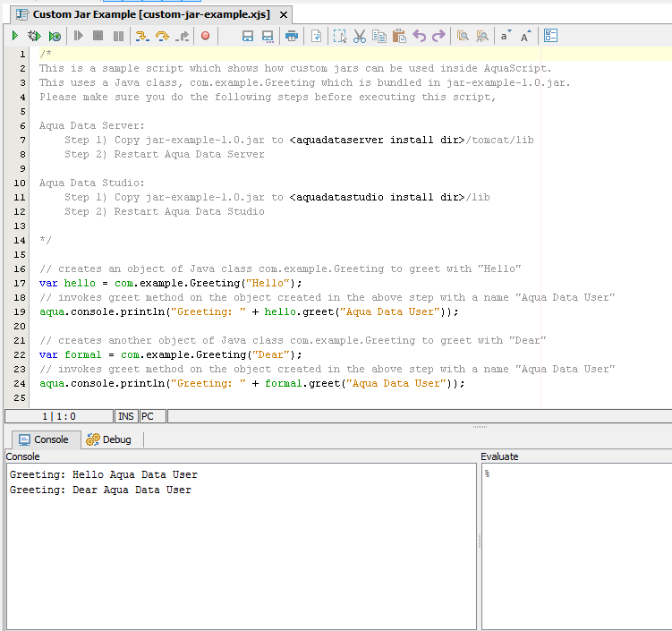
Task: Click the Step Over icon
Action: (x=162, y=36)
